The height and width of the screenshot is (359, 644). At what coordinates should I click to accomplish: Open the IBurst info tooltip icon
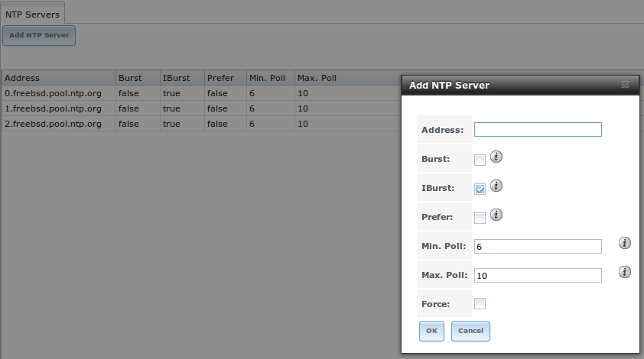point(496,186)
